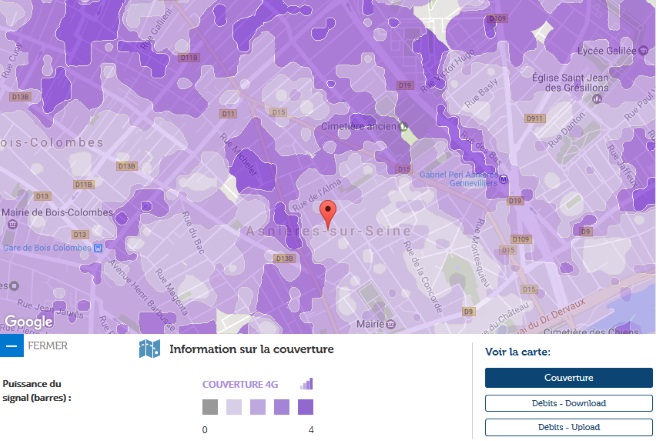
Task: Click the Google logo on the map
Action: coord(29,321)
